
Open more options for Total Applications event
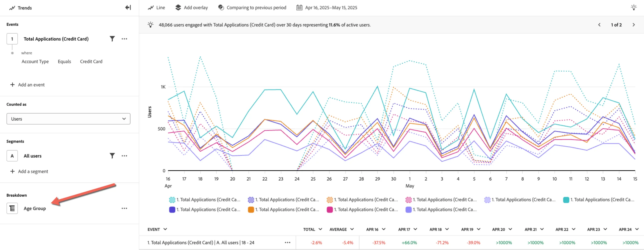point(124,39)
